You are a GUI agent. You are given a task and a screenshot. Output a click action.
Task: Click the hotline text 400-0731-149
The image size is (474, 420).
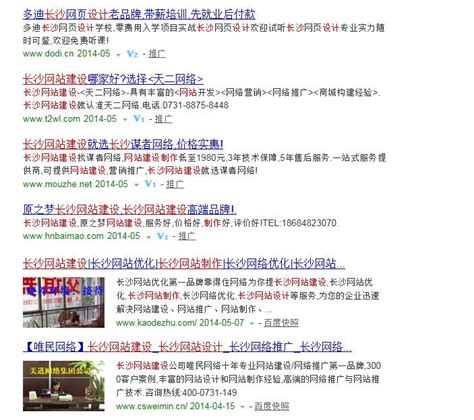click(209, 393)
